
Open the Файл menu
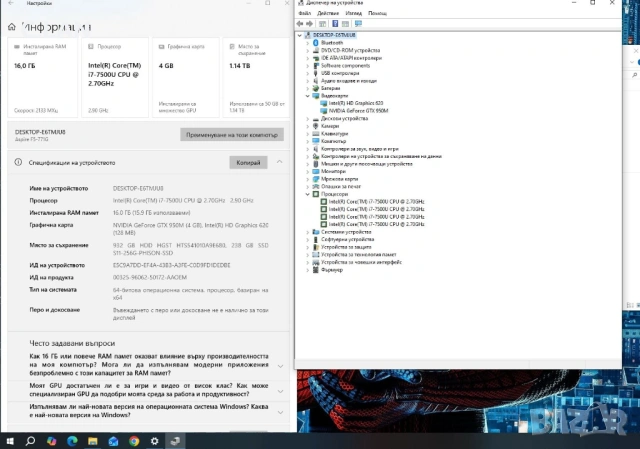tap(304, 13)
